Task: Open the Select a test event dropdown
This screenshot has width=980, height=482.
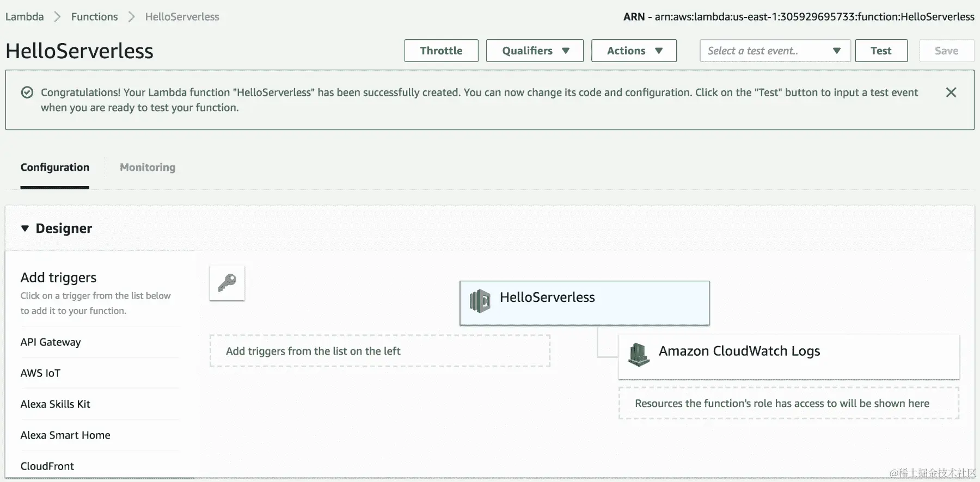Action: [775, 51]
